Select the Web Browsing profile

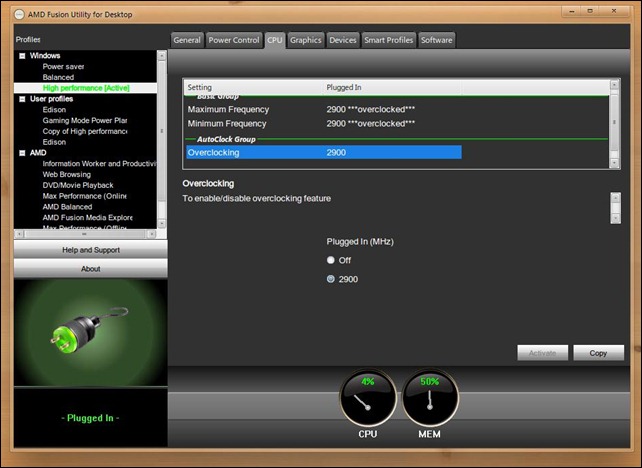(67, 174)
